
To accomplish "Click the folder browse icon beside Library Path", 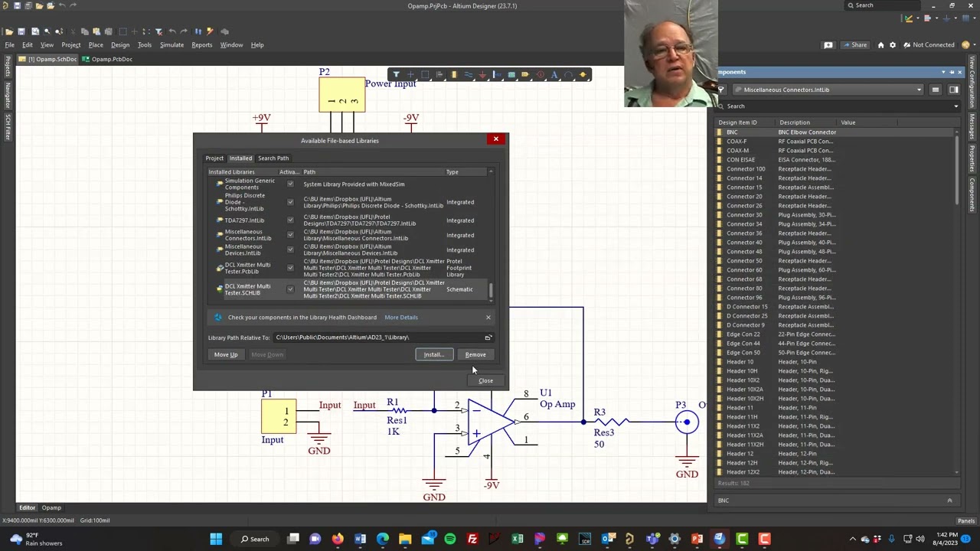I will coord(488,337).
